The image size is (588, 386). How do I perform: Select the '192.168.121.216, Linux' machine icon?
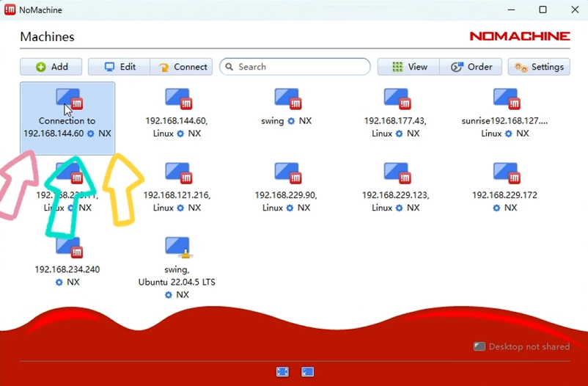(178, 173)
